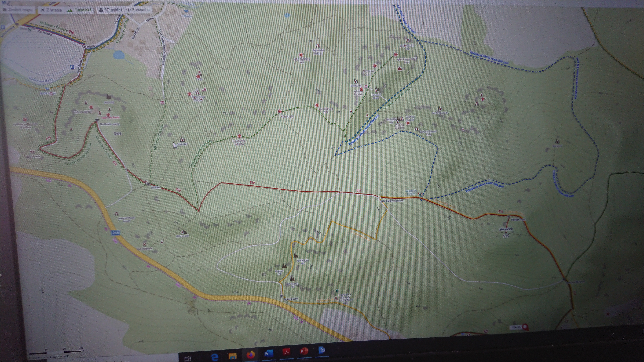Click the Švédské jeskyně cave icon

(402, 119)
